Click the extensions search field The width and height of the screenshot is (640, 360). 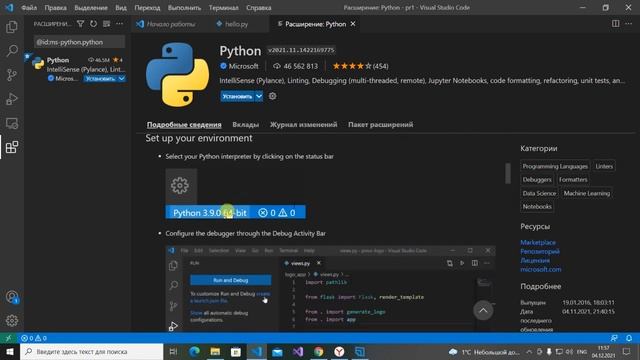(x=79, y=42)
